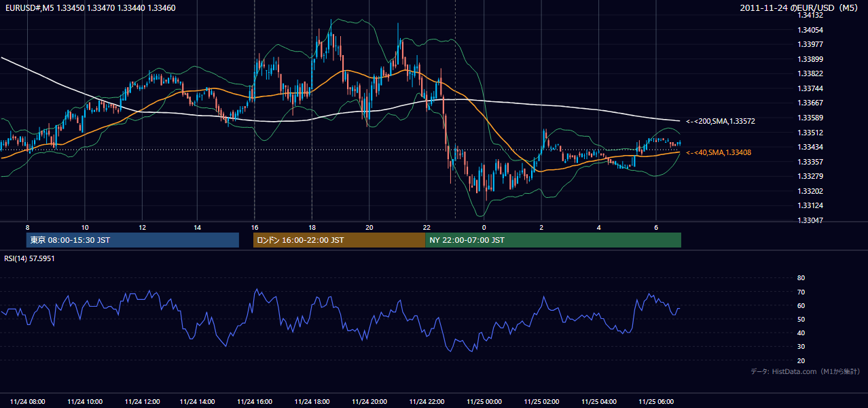Viewport: 868px width, 408px height.
Task: Click the NY 22:00-07:00 JST session bar
Action: [x=553, y=240]
